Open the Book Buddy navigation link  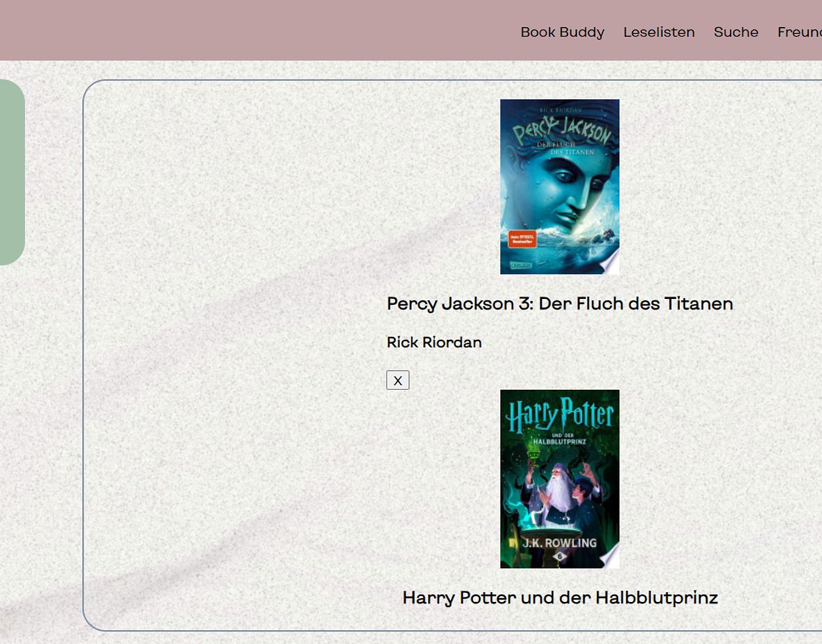point(562,32)
